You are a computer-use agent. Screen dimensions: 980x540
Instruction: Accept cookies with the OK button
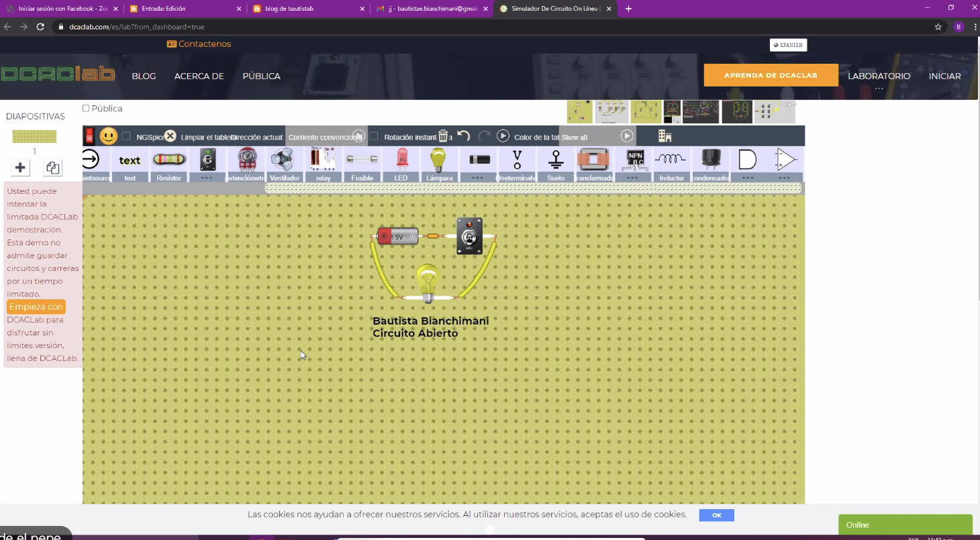pos(716,515)
